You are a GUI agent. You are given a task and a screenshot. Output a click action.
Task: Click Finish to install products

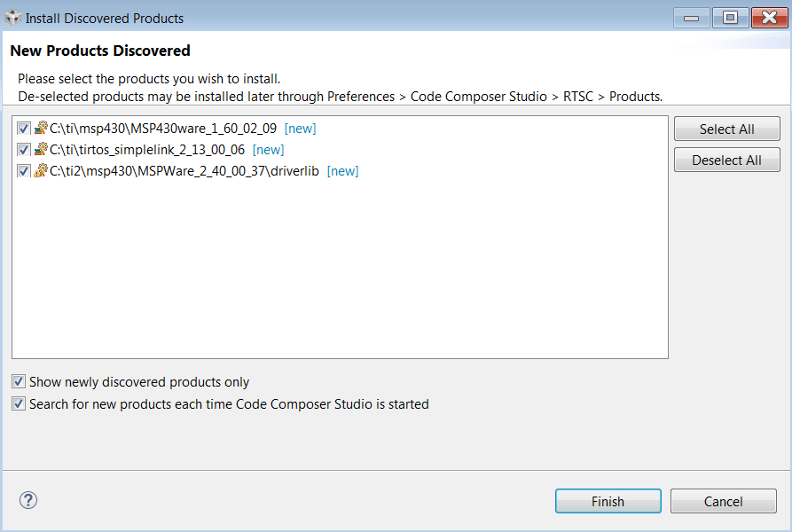pyautogui.click(x=608, y=501)
